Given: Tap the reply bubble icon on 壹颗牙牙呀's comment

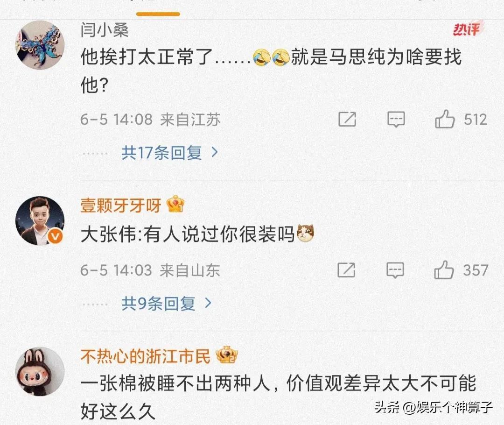Looking at the screenshot, I should tap(395, 270).
